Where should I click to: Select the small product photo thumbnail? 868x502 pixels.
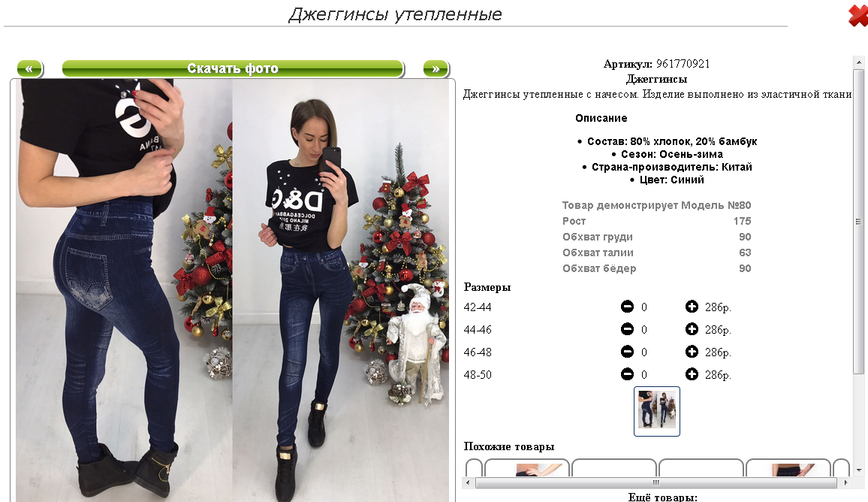point(656,411)
